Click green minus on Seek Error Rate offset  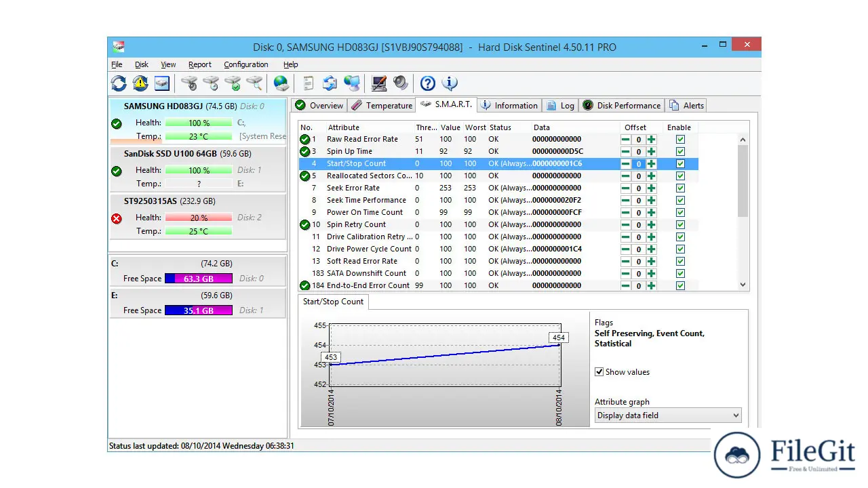point(626,188)
